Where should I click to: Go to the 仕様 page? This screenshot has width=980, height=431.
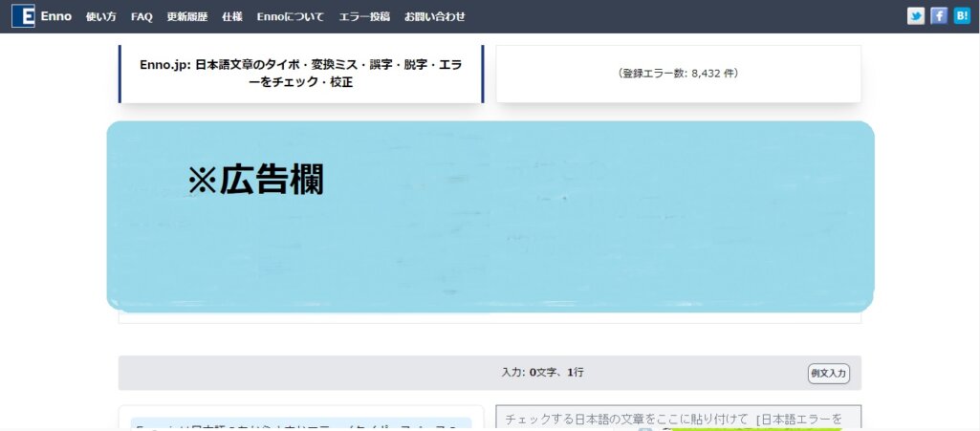point(232,17)
